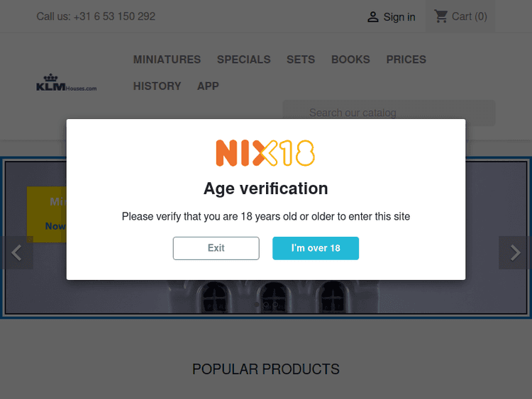Open the Books menu item
The width and height of the screenshot is (532, 399).
click(350, 60)
